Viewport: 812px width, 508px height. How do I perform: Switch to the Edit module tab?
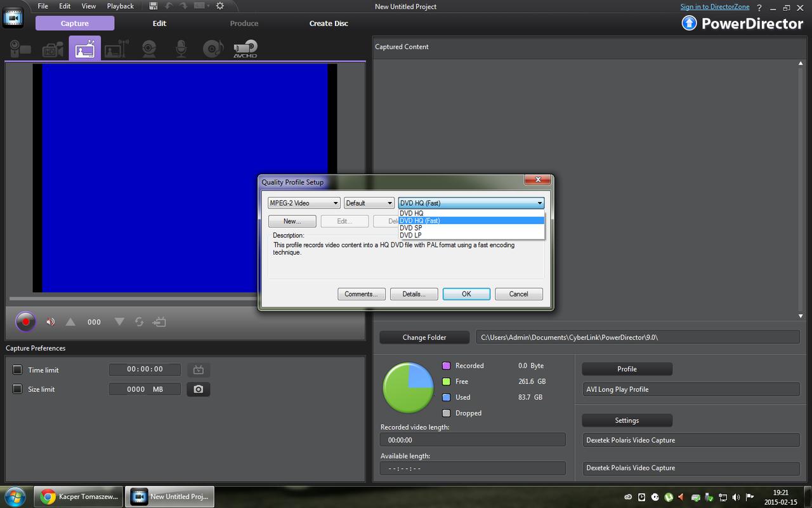click(x=159, y=23)
